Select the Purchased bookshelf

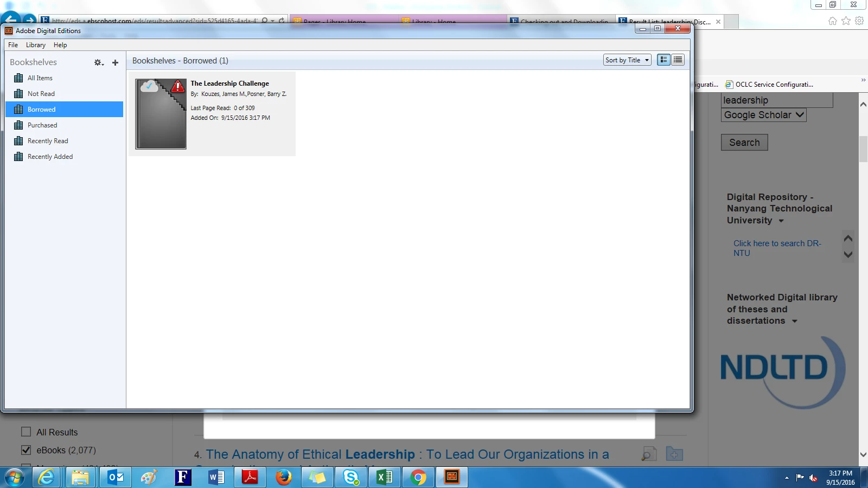point(65,125)
